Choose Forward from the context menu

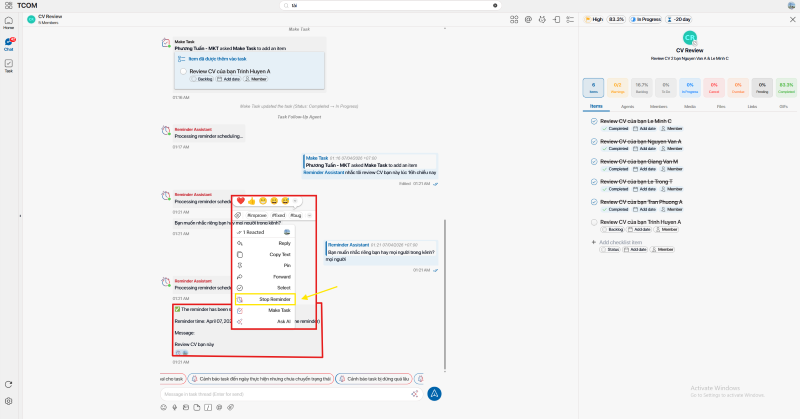coord(264,277)
